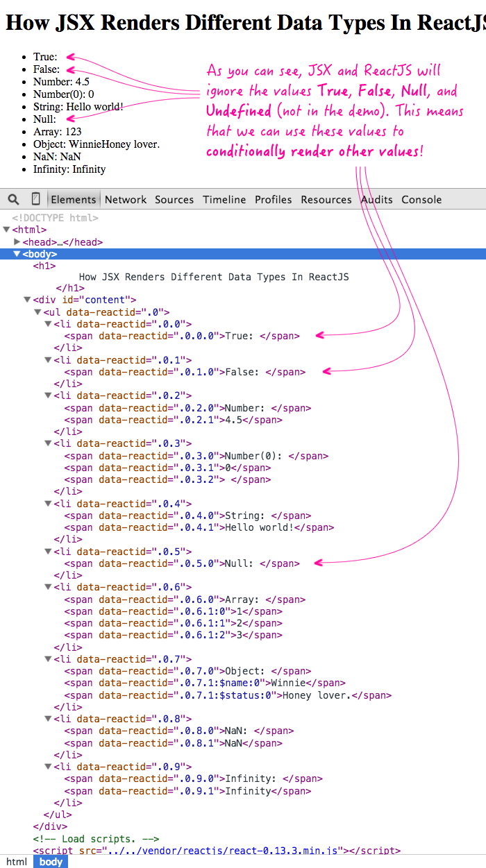Select span .0.3.0 with Number(0):
Viewport: 486px width, 868px height.
click(196, 456)
